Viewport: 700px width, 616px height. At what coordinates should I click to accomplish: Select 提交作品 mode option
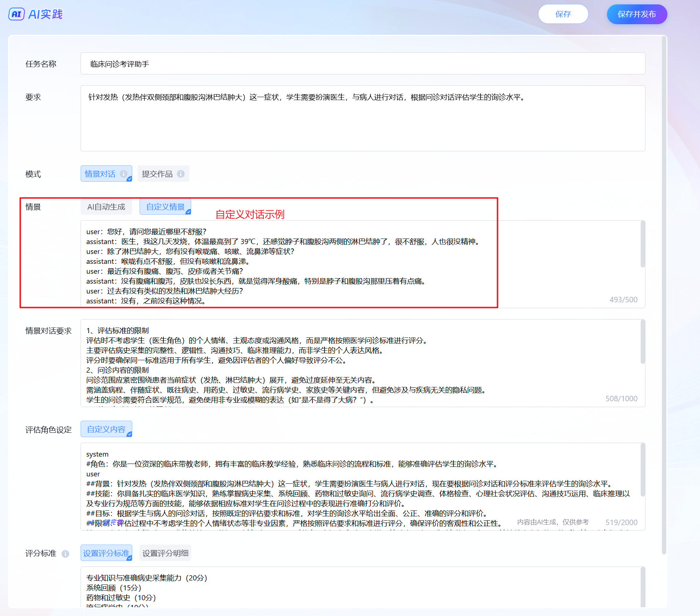click(x=157, y=174)
